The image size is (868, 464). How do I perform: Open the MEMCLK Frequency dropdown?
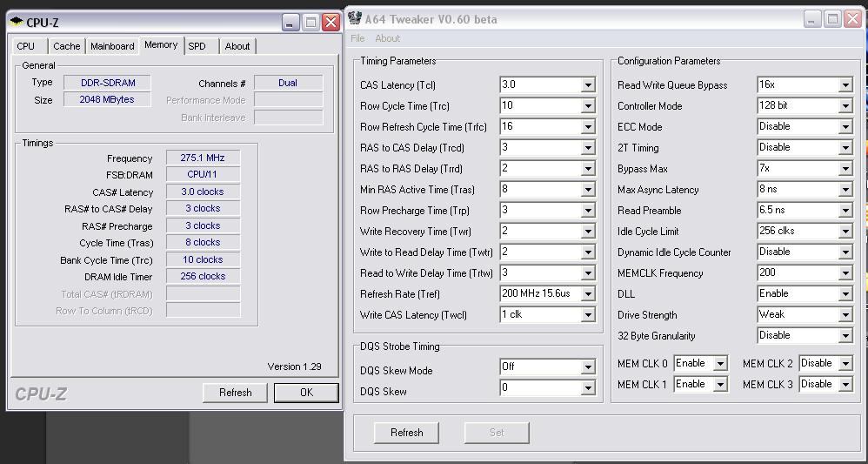point(845,273)
